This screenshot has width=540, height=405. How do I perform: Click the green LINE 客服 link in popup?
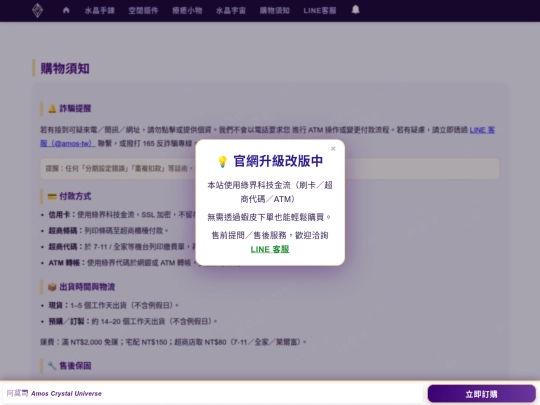click(x=270, y=249)
